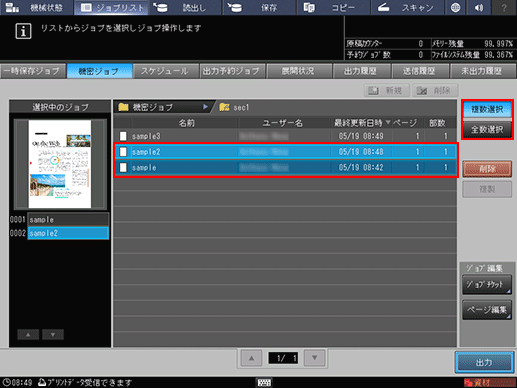Click the 出力 output button

(x=484, y=362)
